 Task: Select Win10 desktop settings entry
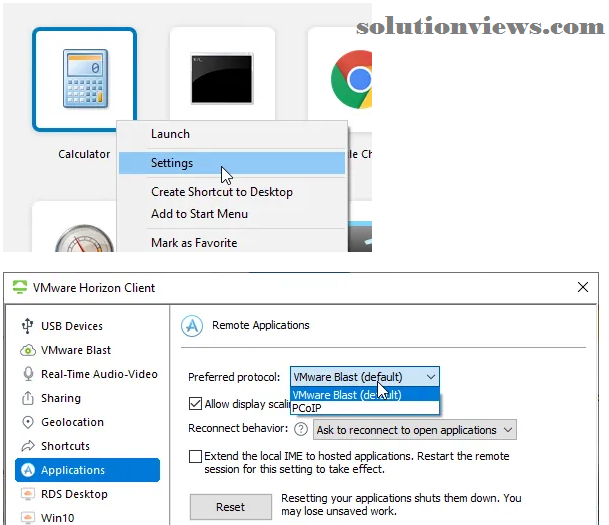click(87, 518)
